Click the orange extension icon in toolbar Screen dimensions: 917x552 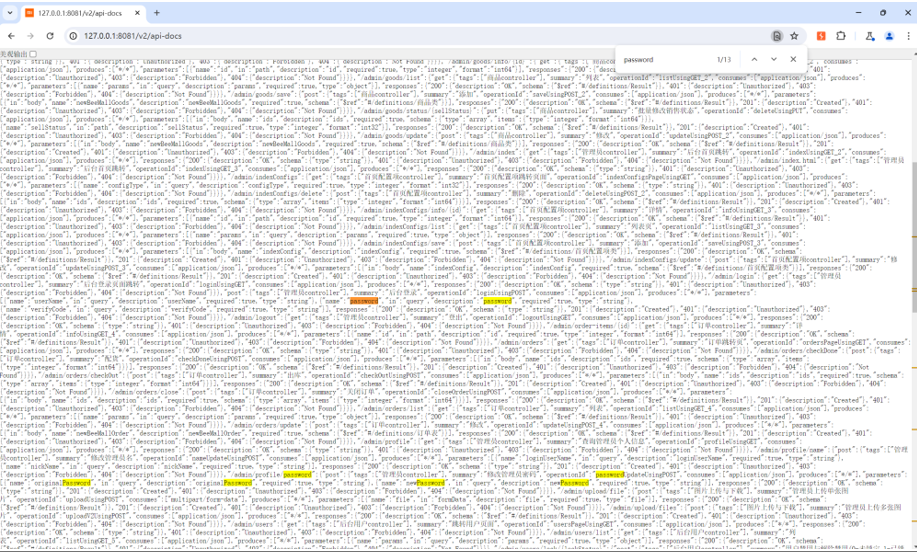(821, 36)
